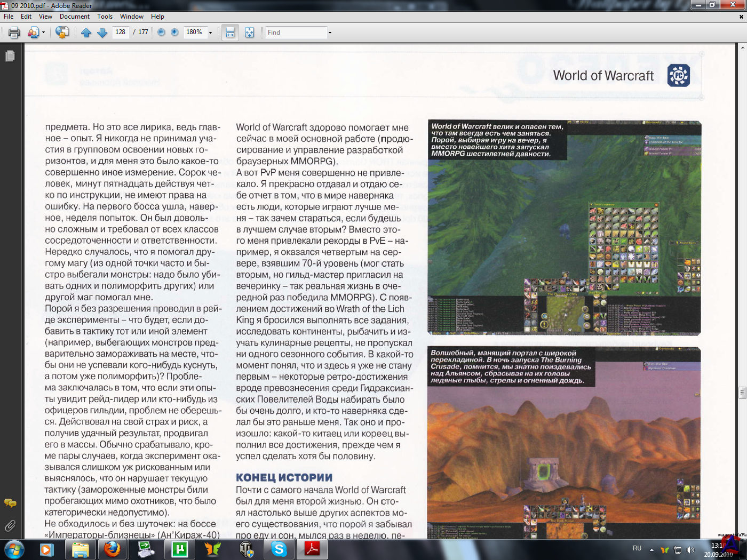
Task: Open the Comments panel in left sidebar
Action: point(10,503)
